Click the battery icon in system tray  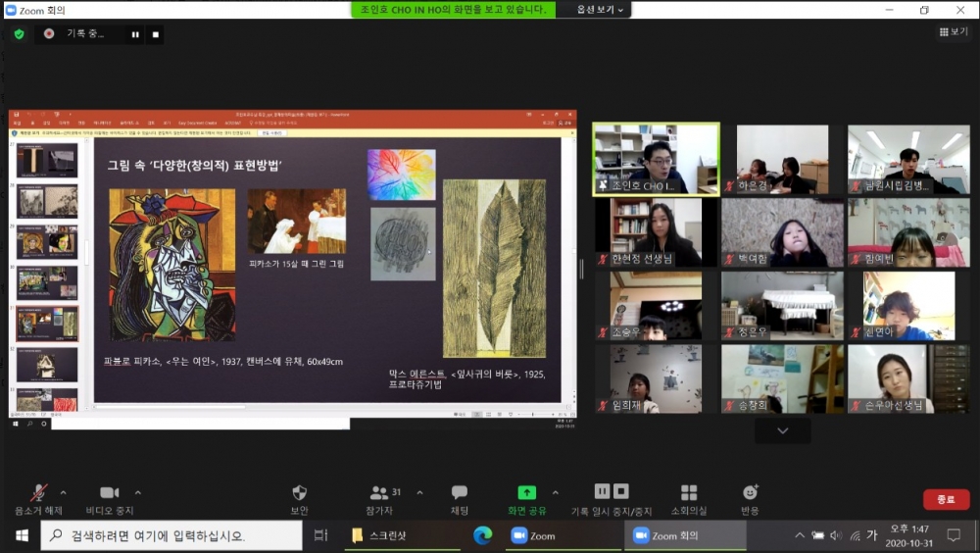click(817, 535)
